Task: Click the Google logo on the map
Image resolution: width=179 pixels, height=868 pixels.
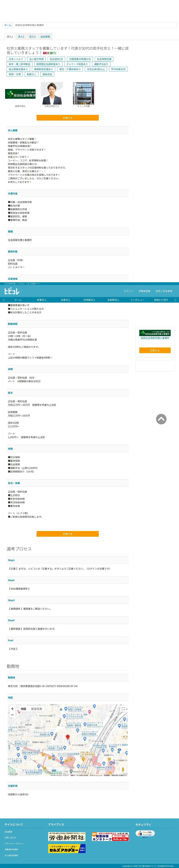Action: [13, 774]
